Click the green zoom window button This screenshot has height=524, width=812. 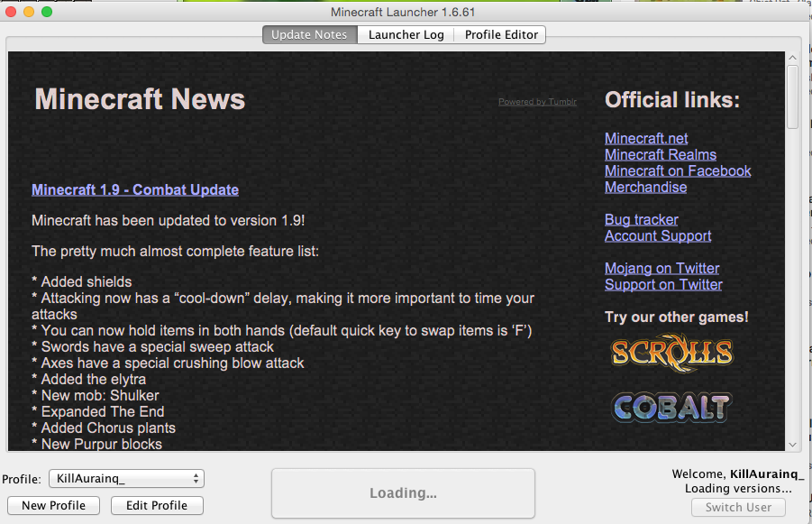pyautogui.click(x=47, y=12)
